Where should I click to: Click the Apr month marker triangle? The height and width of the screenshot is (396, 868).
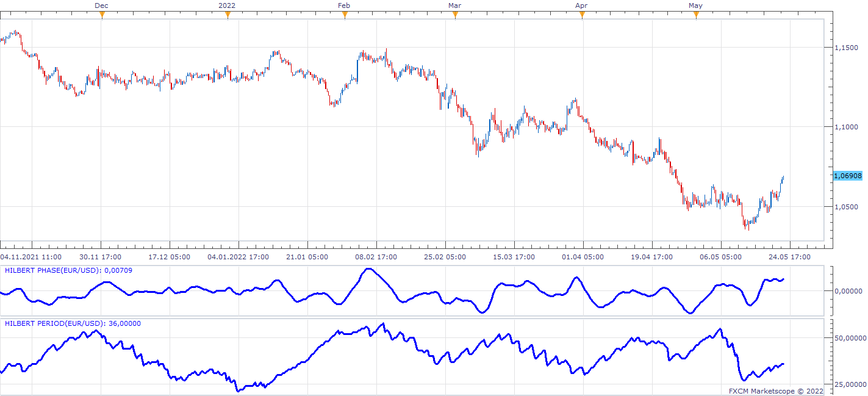(582, 15)
